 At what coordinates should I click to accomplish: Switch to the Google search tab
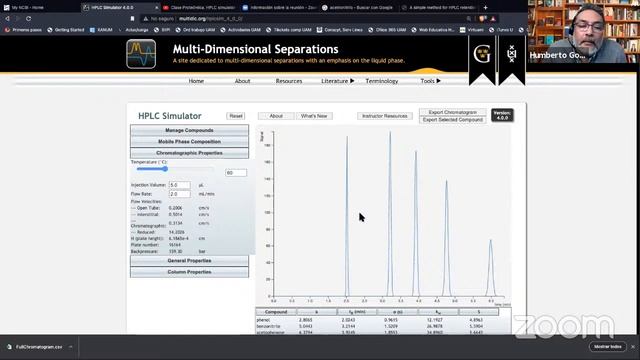click(x=357, y=7)
